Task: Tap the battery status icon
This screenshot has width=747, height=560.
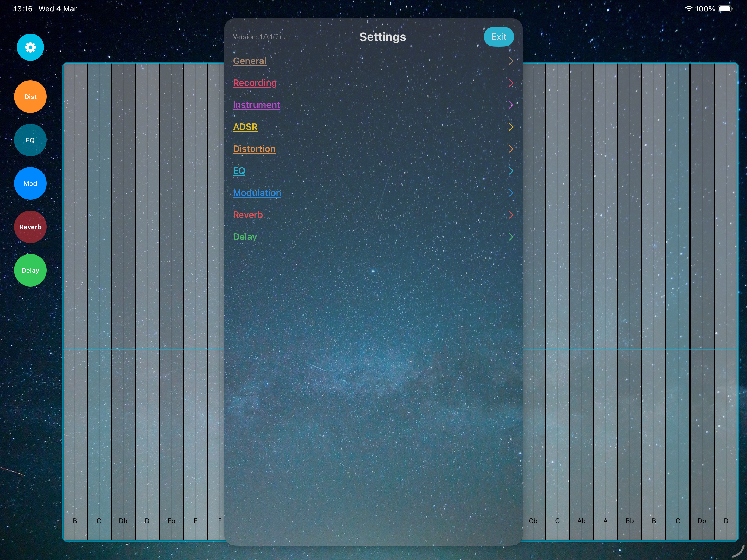Action: pos(725,9)
